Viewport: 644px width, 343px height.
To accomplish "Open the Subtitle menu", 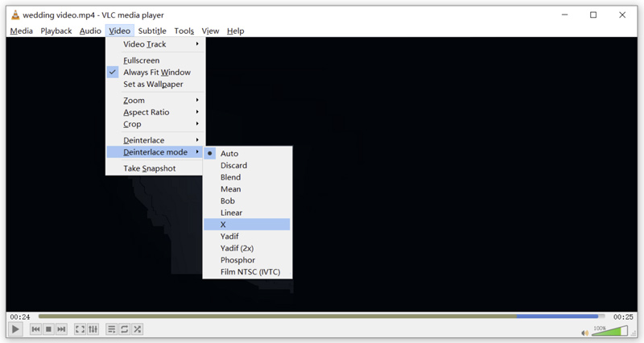I will (x=152, y=31).
